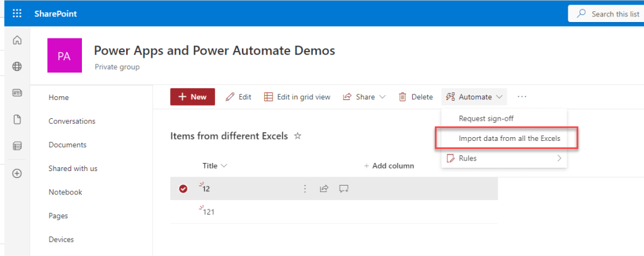Open the SharePoint app launcher waffle
The width and height of the screenshot is (644, 256).
[x=17, y=14]
